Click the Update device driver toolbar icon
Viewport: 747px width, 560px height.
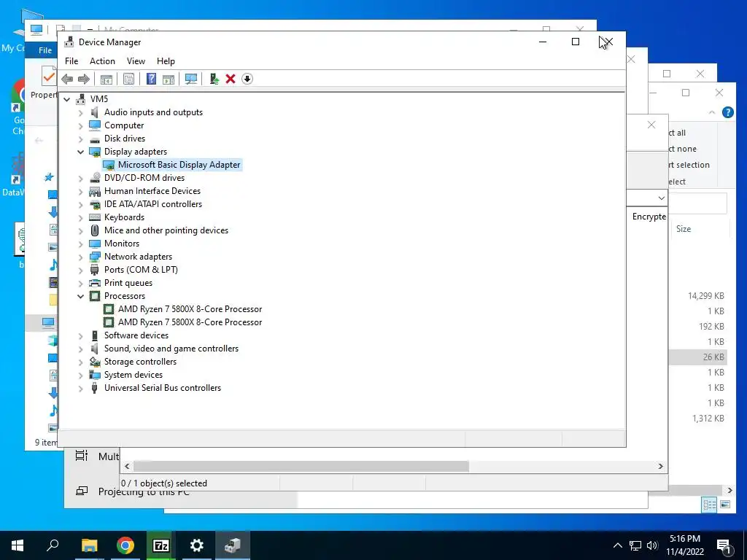pyautogui.click(x=214, y=79)
